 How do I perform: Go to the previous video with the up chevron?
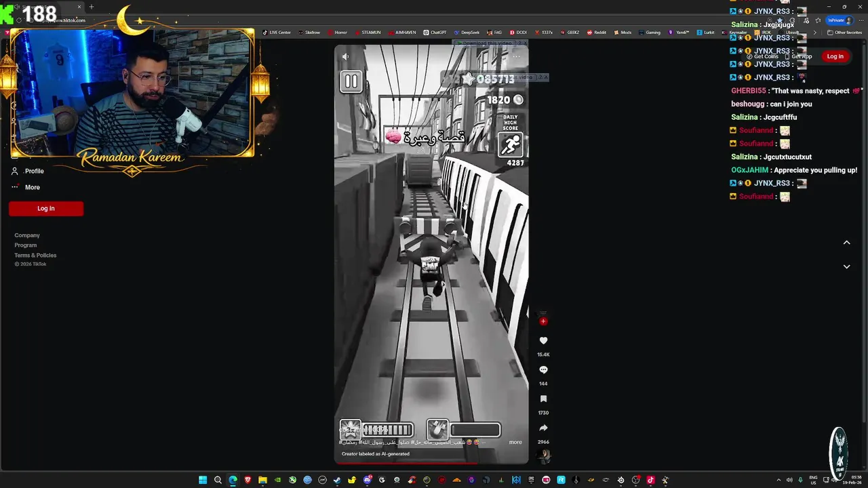click(846, 243)
